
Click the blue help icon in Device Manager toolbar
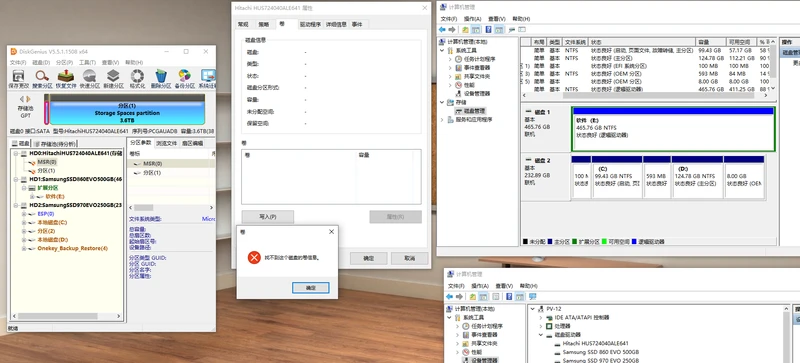click(509, 296)
